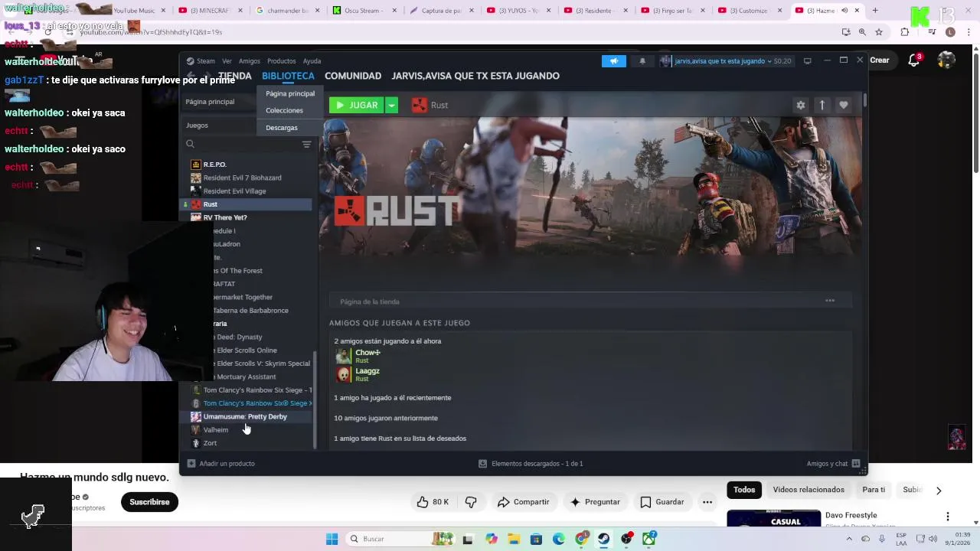
Task: Open YouTube more actions three-dot button
Action: tap(707, 502)
